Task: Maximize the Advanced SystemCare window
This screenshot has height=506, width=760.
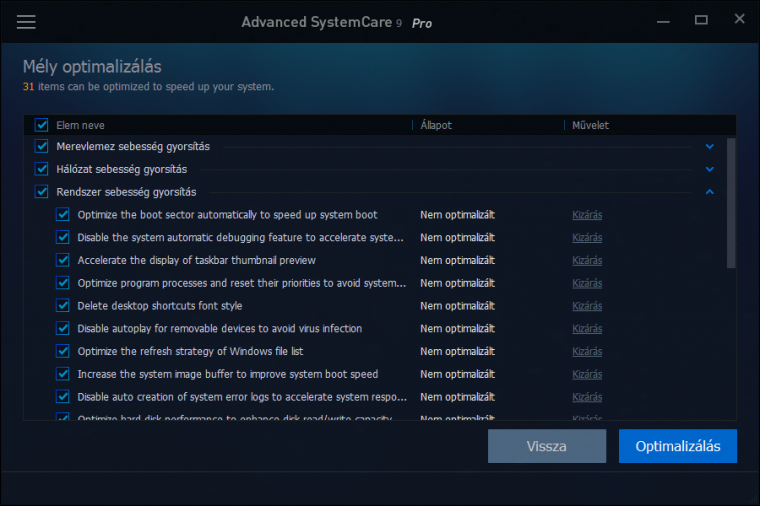Action: pos(701,20)
